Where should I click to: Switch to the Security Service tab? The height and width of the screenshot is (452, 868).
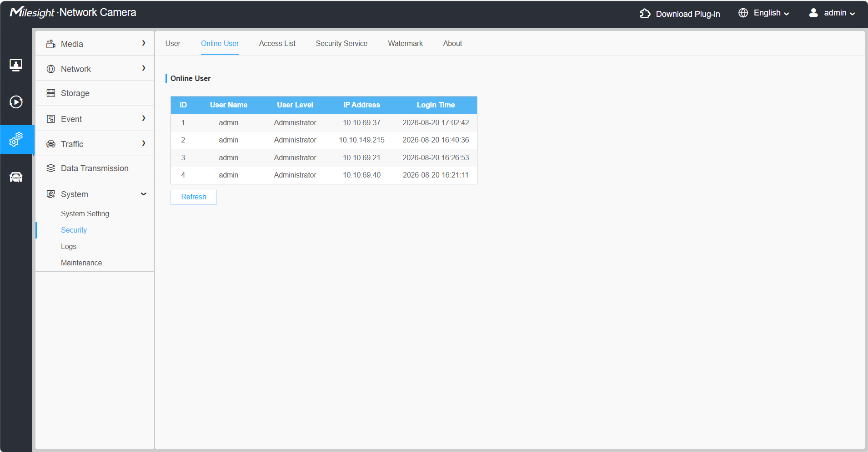[341, 43]
